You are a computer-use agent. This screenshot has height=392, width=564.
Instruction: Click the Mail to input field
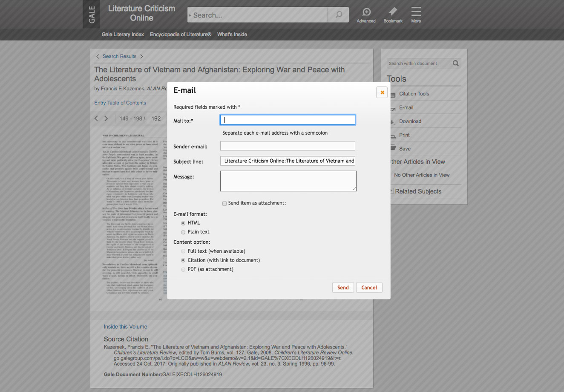pos(288,120)
